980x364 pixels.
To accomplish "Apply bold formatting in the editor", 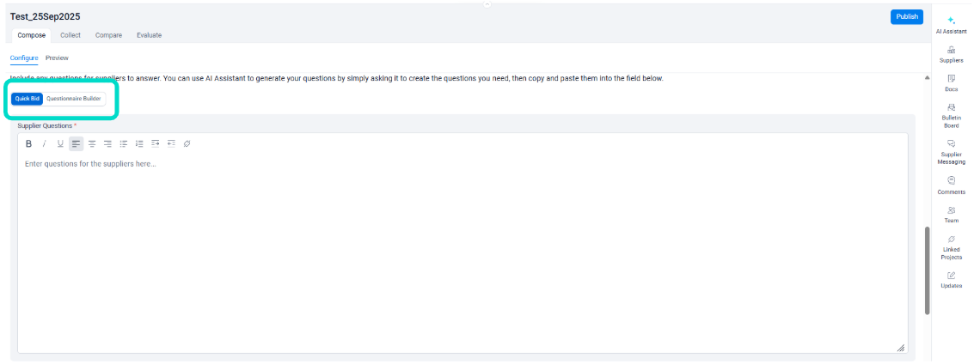I will (x=28, y=143).
